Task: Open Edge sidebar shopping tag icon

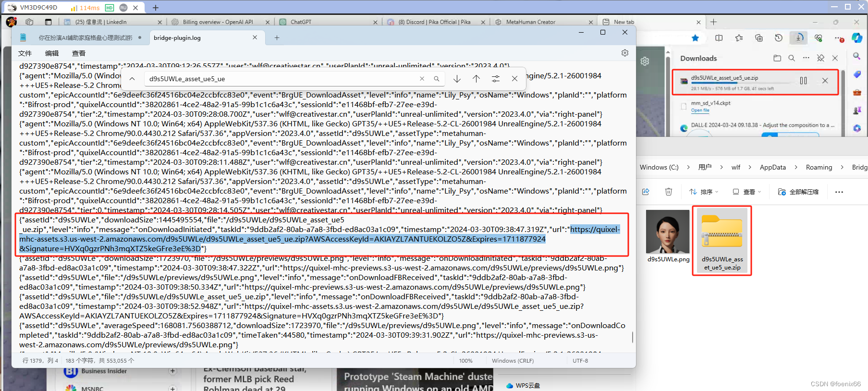Action: [x=856, y=74]
